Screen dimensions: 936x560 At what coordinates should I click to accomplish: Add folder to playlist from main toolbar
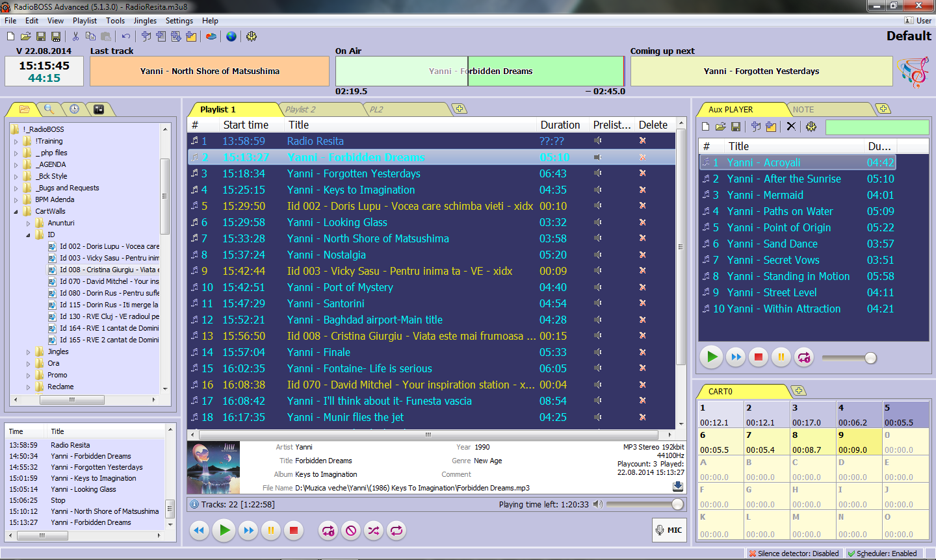tap(191, 36)
